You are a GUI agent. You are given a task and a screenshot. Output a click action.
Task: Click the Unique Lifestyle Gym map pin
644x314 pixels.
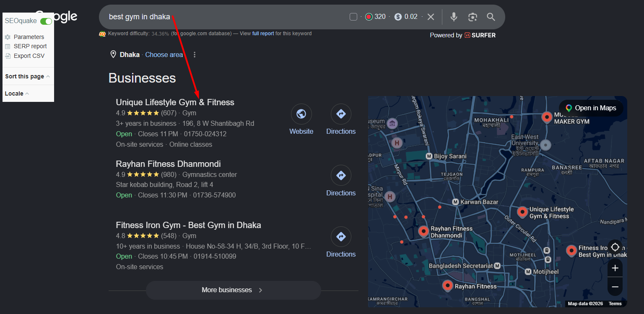[x=522, y=212]
